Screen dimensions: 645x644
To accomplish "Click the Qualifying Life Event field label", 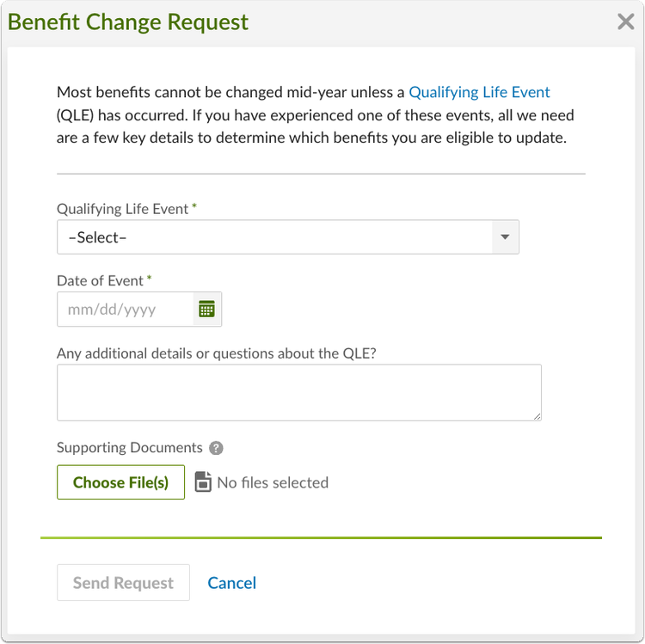I will pos(123,209).
